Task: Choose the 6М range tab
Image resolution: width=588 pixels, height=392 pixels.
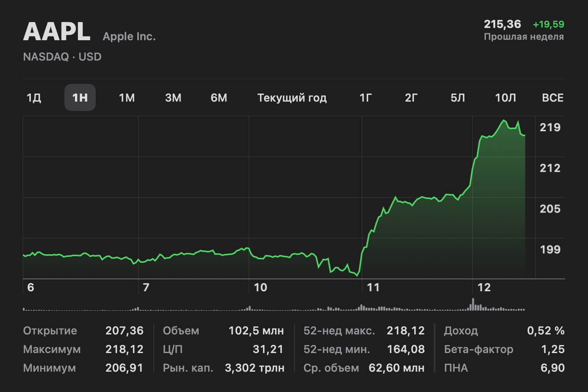Action: tap(219, 98)
